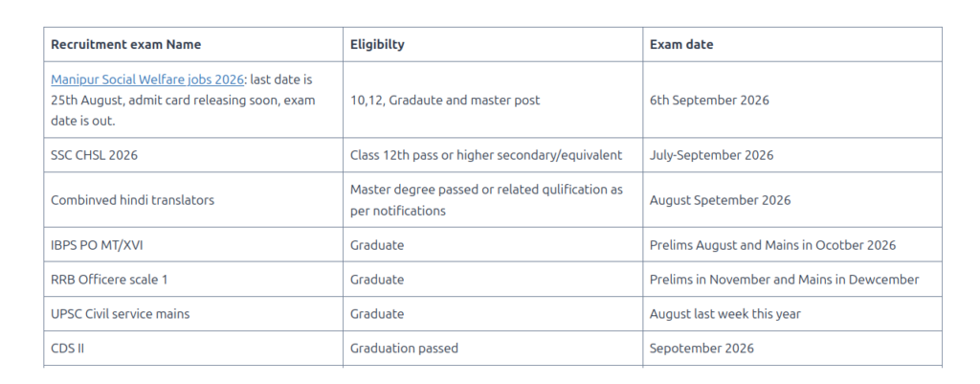Click the August Spetember 2026 date cell
Viewport: 980px width, 384px height.
pyautogui.click(x=791, y=200)
